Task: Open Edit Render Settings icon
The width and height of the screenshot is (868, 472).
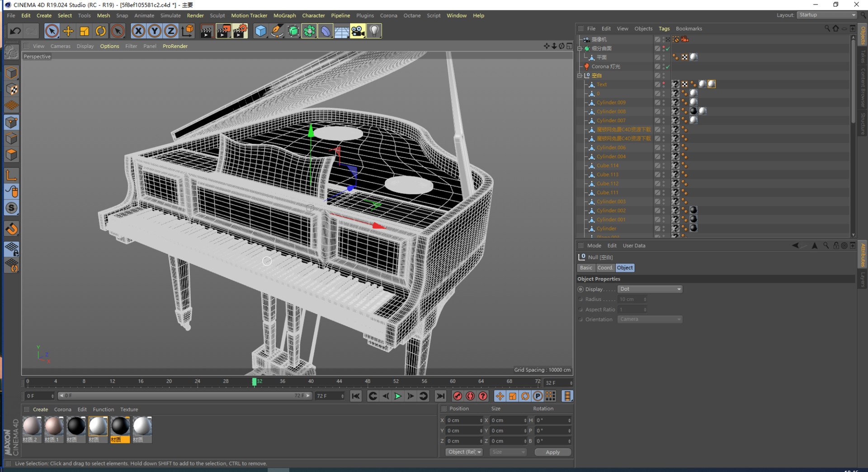Action: coord(240,31)
